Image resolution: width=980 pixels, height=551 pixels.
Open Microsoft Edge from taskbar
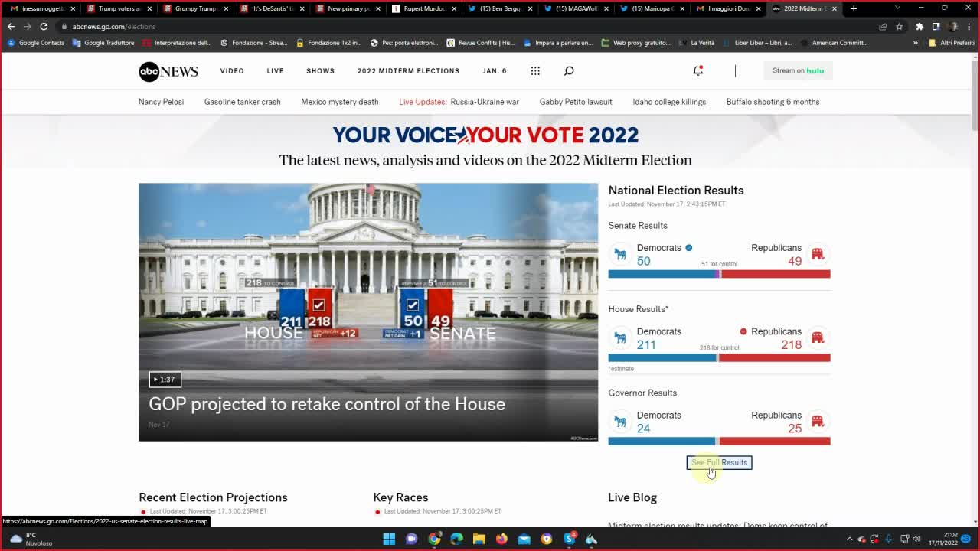[x=457, y=539]
